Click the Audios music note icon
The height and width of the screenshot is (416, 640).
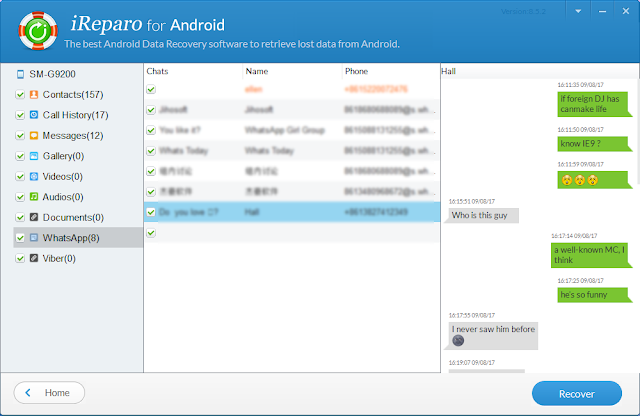click(34, 197)
